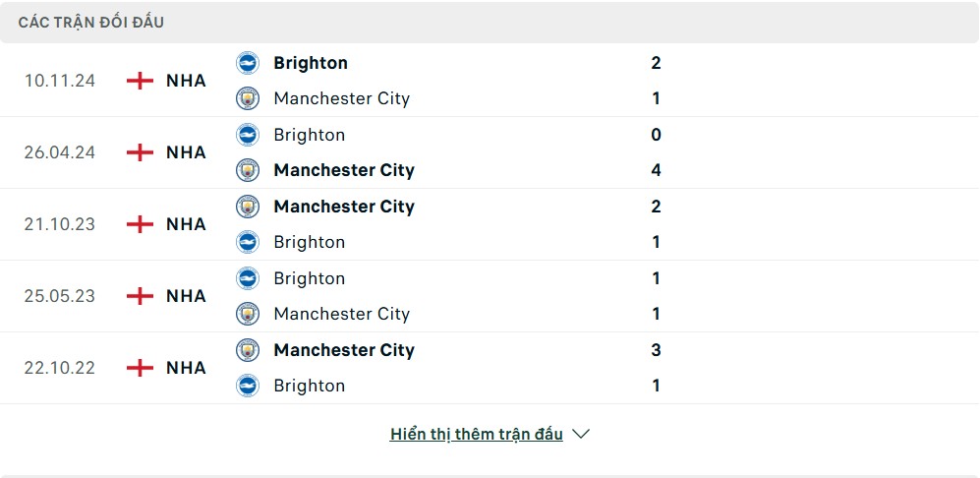
Task: Click Brighton crest in 25.05.23 match
Action: click(x=248, y=278)
